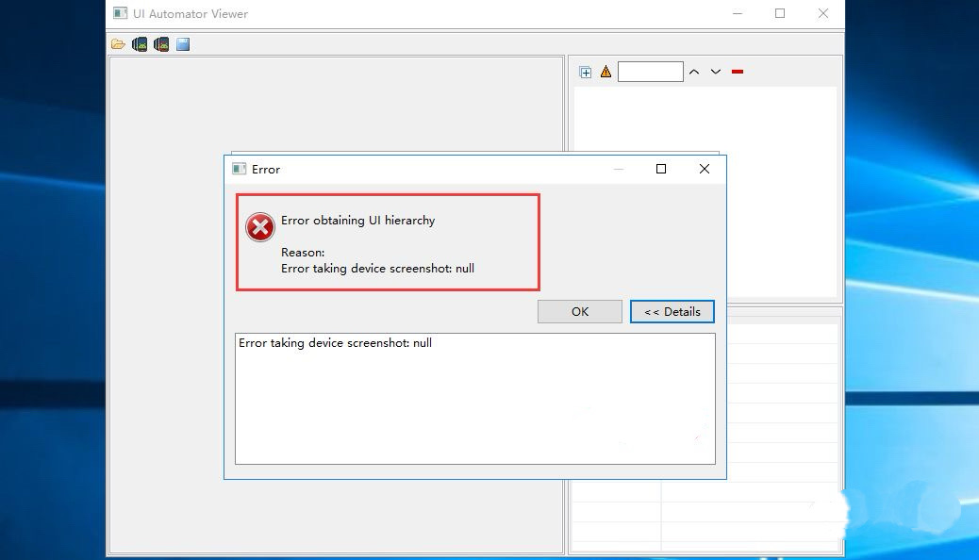This screenshot has width=979, height=560.
Task: Collapse the dialog with the << Details button
Action: coord(672,311)
